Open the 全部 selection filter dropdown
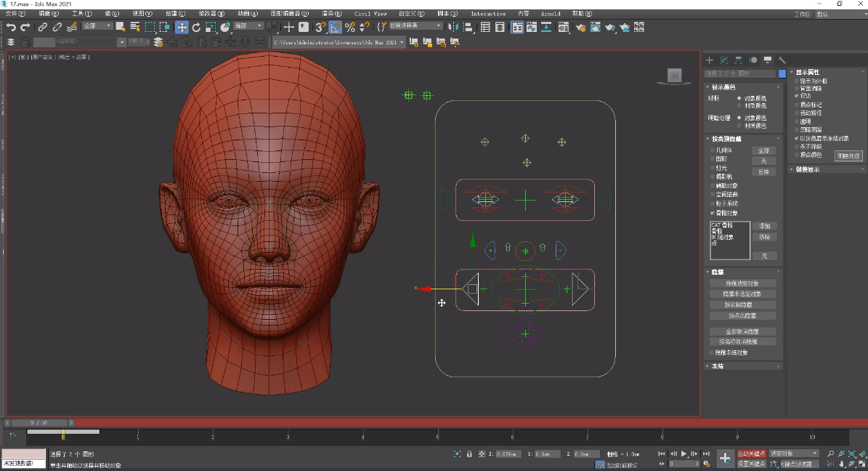The image size is (868, 471). click(x=97, y=26)
